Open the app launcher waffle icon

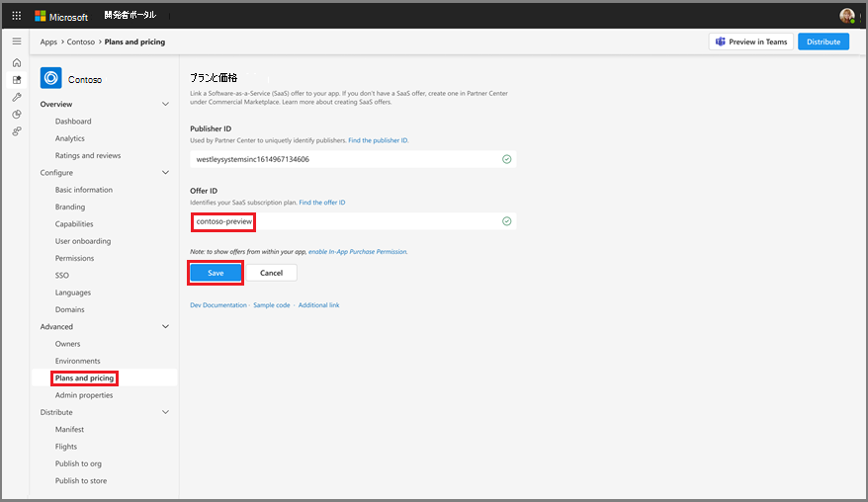point(17,16)
